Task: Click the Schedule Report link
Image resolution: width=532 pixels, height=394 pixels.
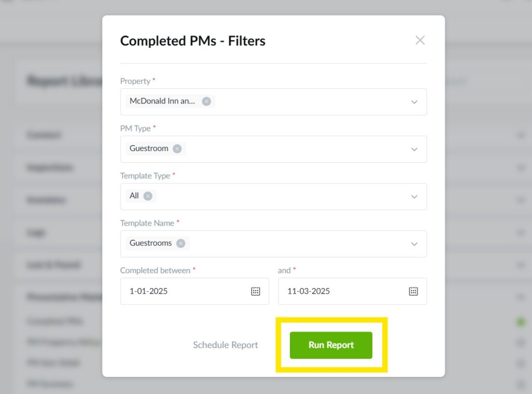Action: (225, 345)
